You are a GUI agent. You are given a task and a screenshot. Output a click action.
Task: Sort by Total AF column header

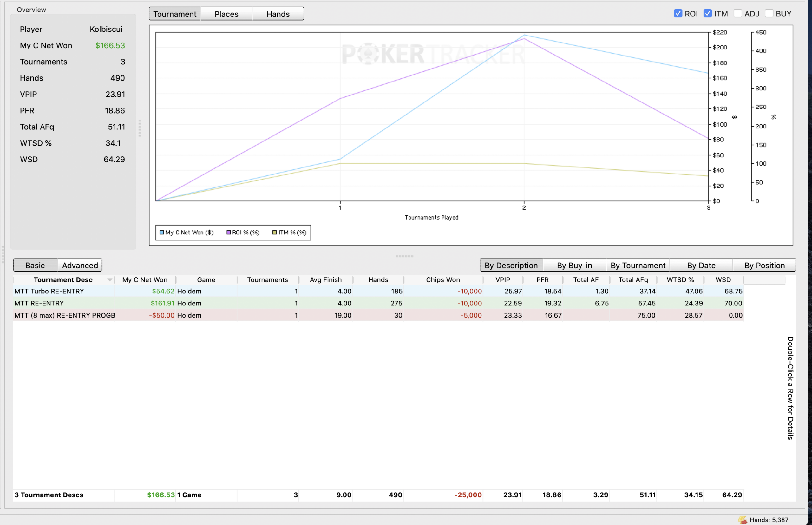[586, 280]
